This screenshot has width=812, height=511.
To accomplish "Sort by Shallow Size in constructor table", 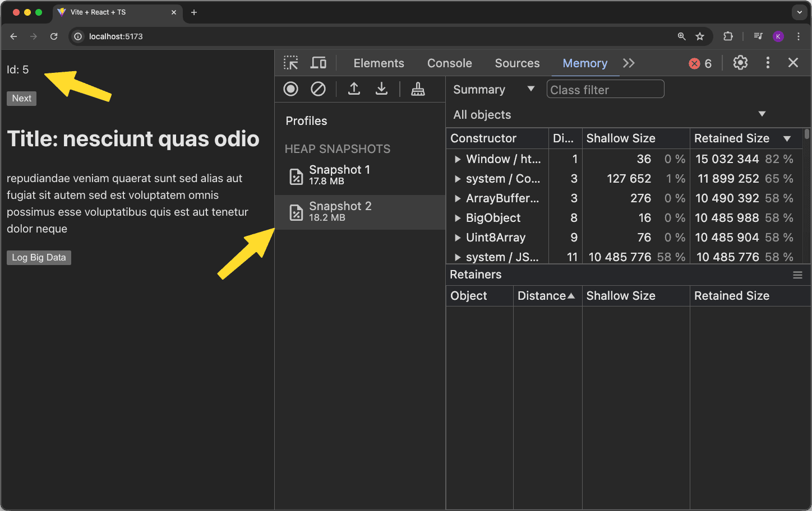I will [636, 138].
